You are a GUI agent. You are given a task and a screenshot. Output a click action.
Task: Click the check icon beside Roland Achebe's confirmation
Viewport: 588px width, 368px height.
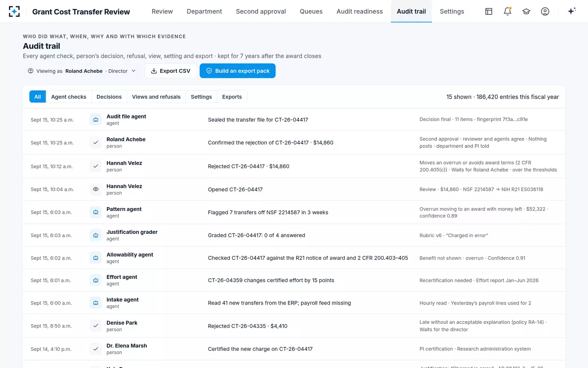pyautogui.click(x=96, y=143)
